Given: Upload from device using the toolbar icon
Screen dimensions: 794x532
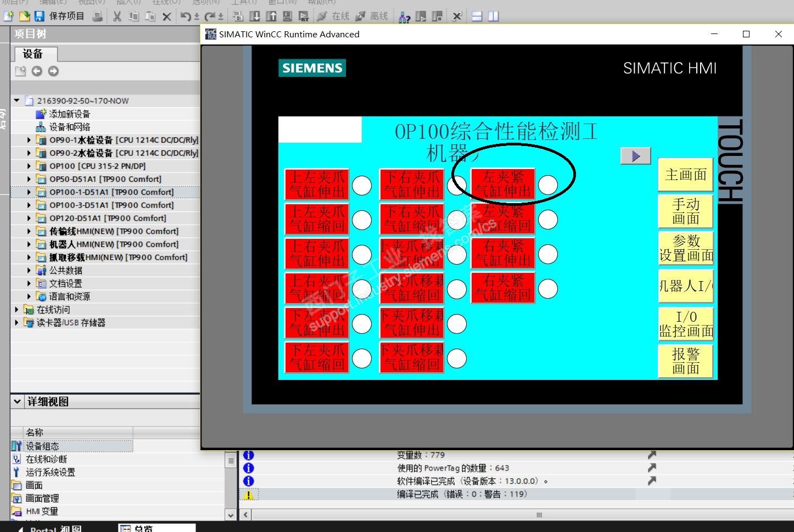Looking at the screenshot, I should point(271,16).
